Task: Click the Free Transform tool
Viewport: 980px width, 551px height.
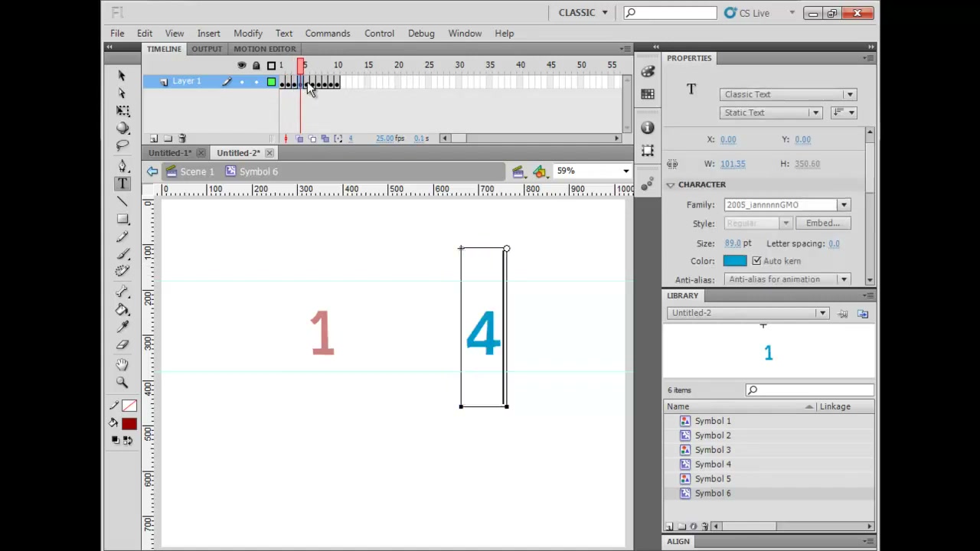Action: coord(122,110)
